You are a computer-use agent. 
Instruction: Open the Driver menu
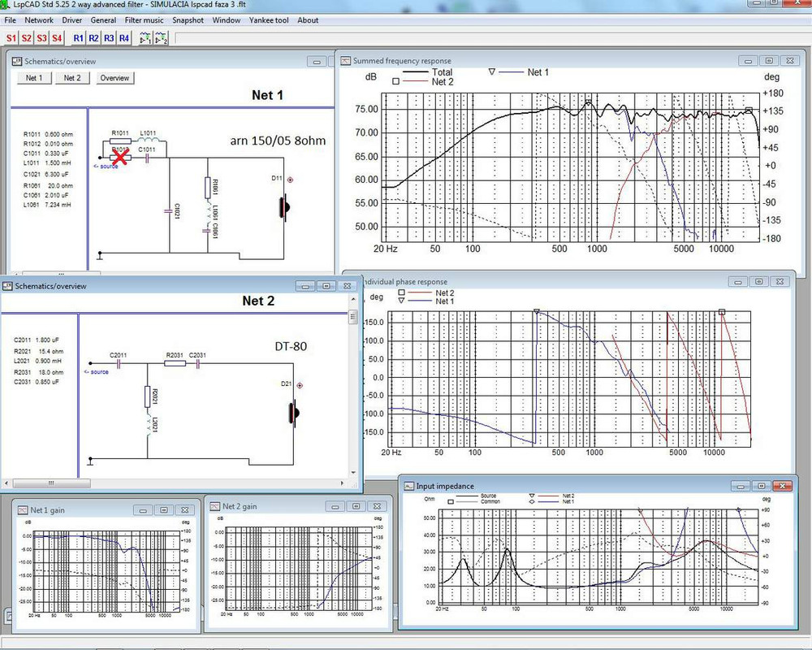72,20
